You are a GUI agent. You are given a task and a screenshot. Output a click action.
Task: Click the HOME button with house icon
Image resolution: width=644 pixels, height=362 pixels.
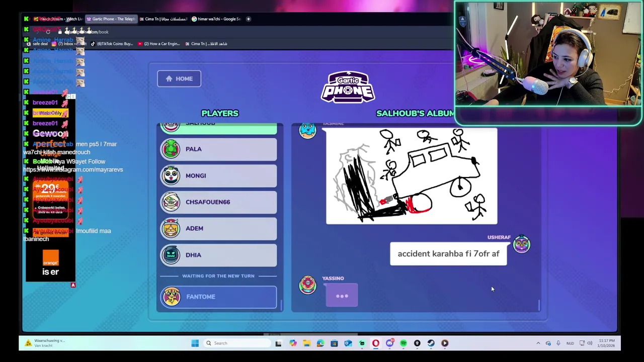[x=179, y=78]
